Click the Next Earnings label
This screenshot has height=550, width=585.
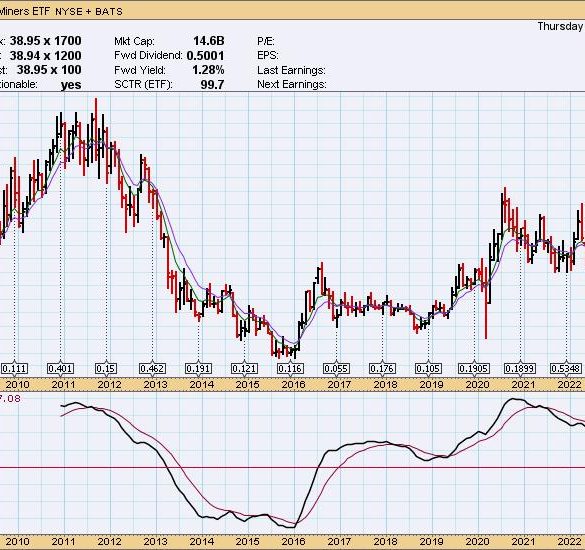(x=292, y=84)
